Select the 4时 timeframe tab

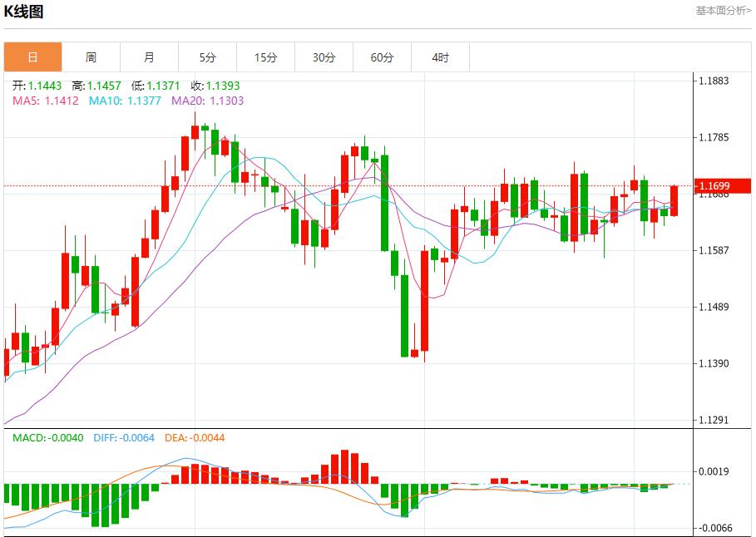coord(441,57)
